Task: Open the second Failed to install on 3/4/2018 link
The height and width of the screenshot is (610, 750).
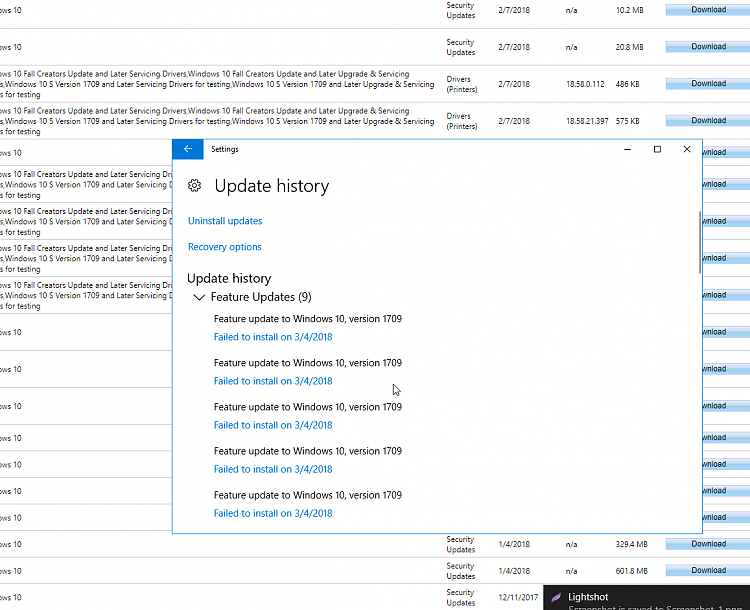Action: tap(273, 381)
